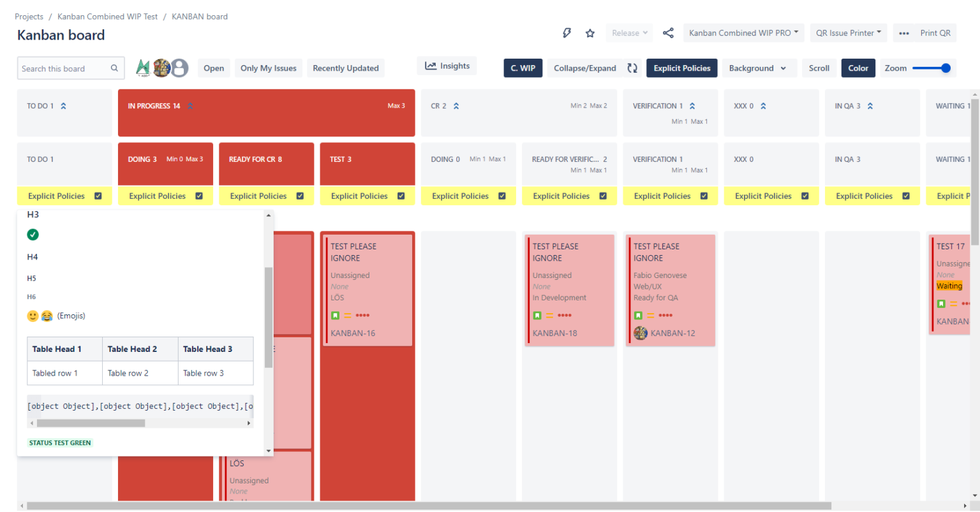
Task: Open the share board icon
Action: coord(668,33)
